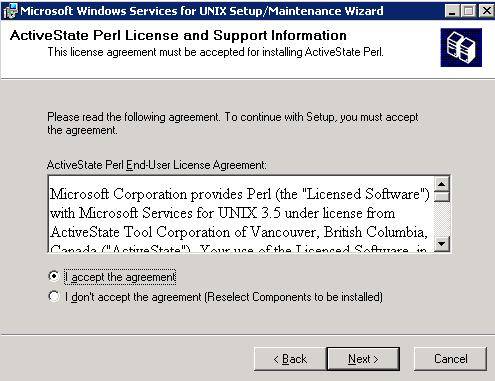495x381 pixels.
Task: Click the empty scrollbar track below the thumb
Action: pyautogui.click(x=442, y=219)
